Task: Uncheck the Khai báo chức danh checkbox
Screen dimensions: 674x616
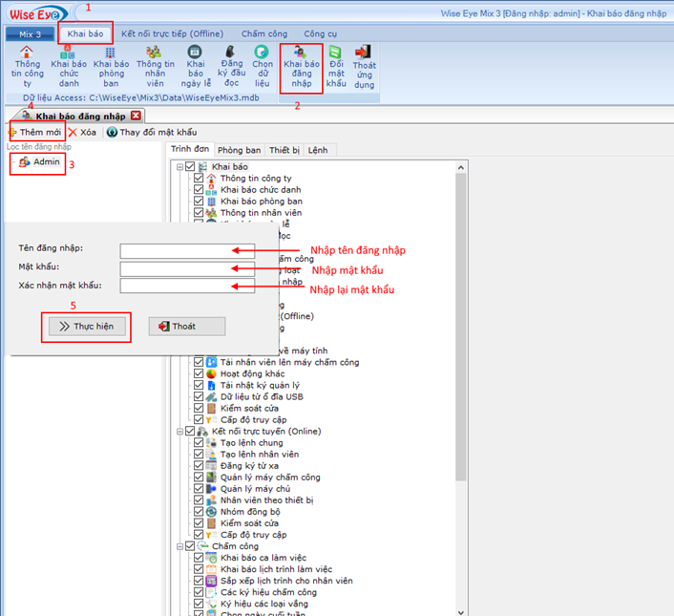Action: [199, 190]
